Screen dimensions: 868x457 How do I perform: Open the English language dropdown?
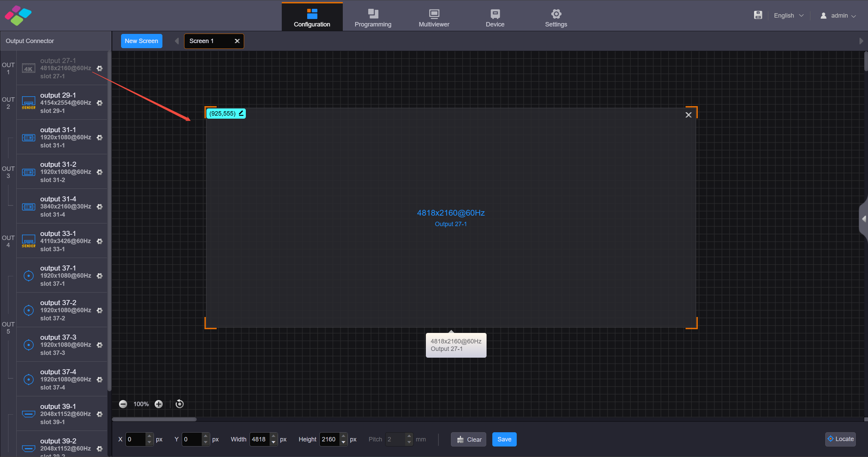[788, 15]
